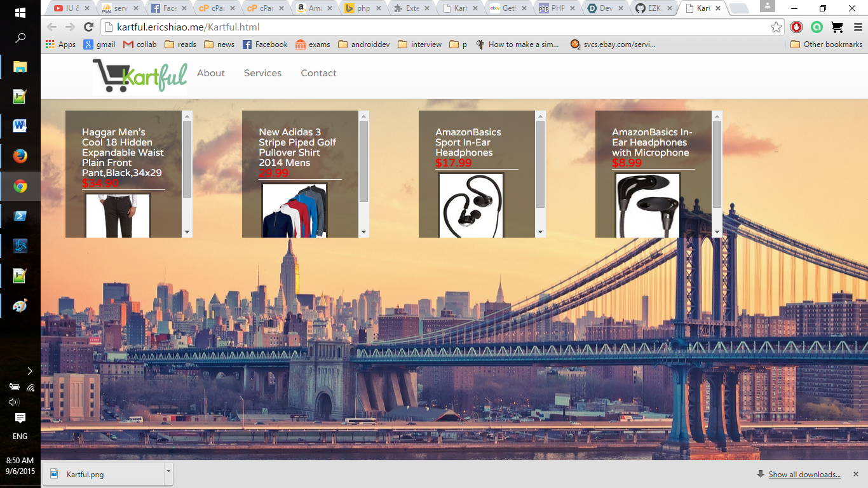Expand the Kartful.png download options arrow
This screenshot has width=868, height=488.
[x=168, y=474]
